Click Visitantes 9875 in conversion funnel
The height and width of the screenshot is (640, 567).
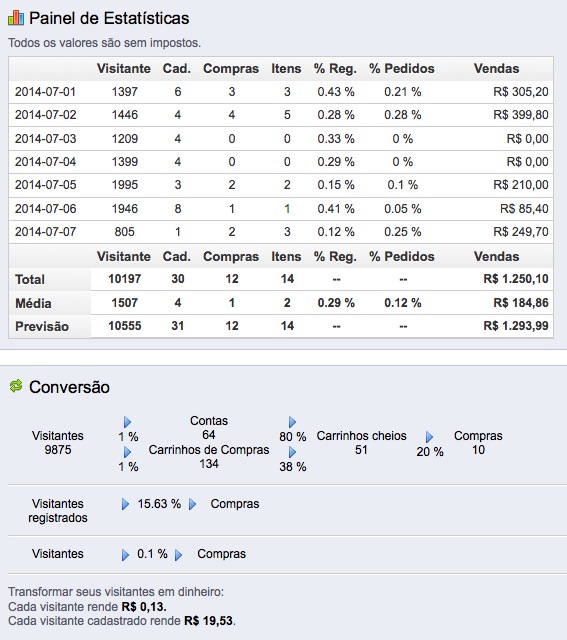tap(58, 443)
